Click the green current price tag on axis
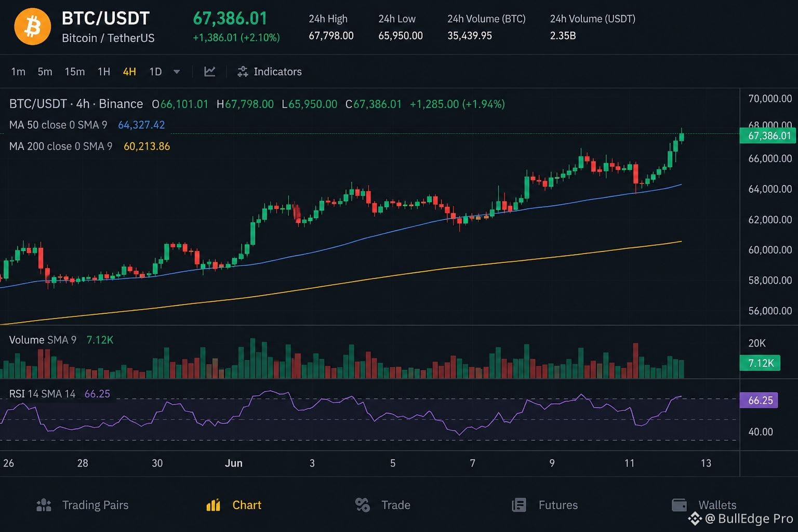The width and height of the screenshot is (798, 532). coord(767,136)
